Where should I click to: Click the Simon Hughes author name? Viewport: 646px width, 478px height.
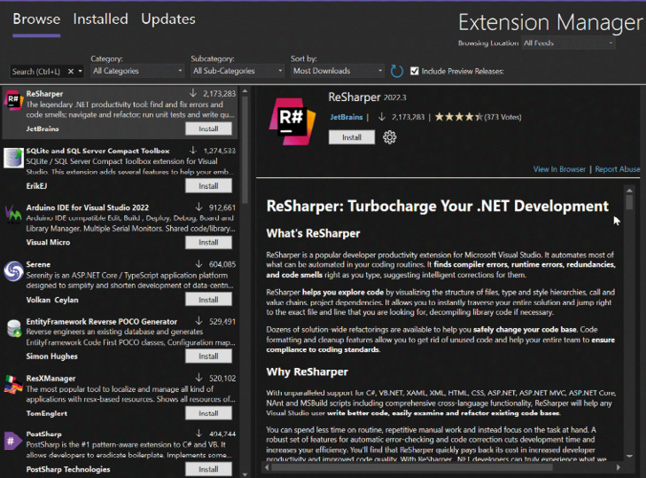[x=52, y=356]
